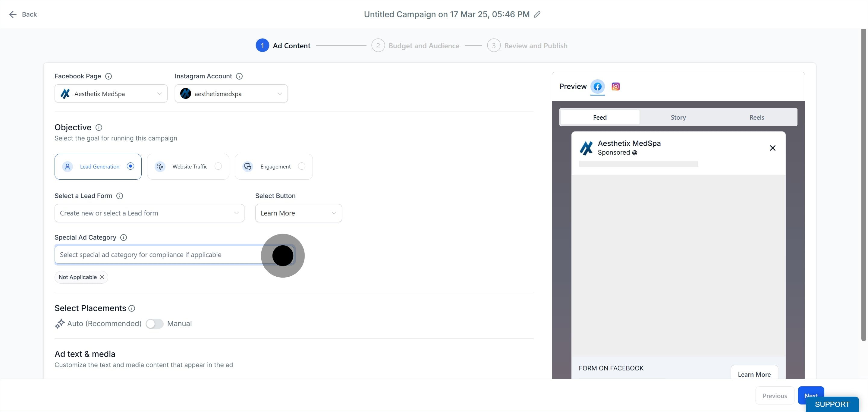868x412 pixels.
Task: Open Facebook Page info tooltip icon
Action: [108, 76]
